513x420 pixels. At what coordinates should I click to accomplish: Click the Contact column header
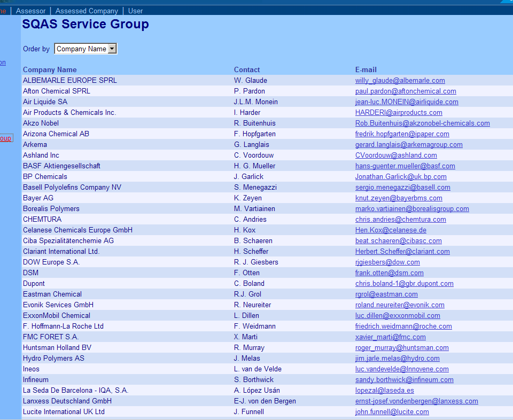pyautogui.click(x=247, y=69)
